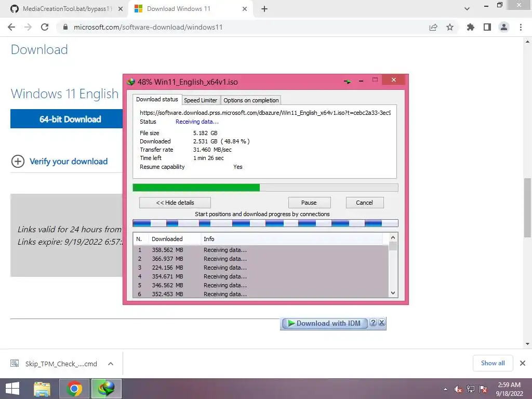Screen dimensions: 532x399
Task: Open Options on completion tab
Action: coord(251,100)
